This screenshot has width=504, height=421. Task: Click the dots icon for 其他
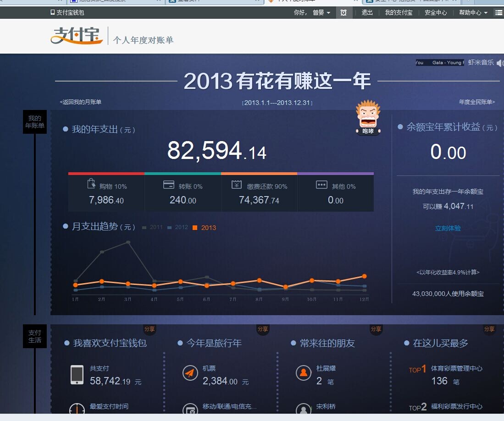(321, 185)
